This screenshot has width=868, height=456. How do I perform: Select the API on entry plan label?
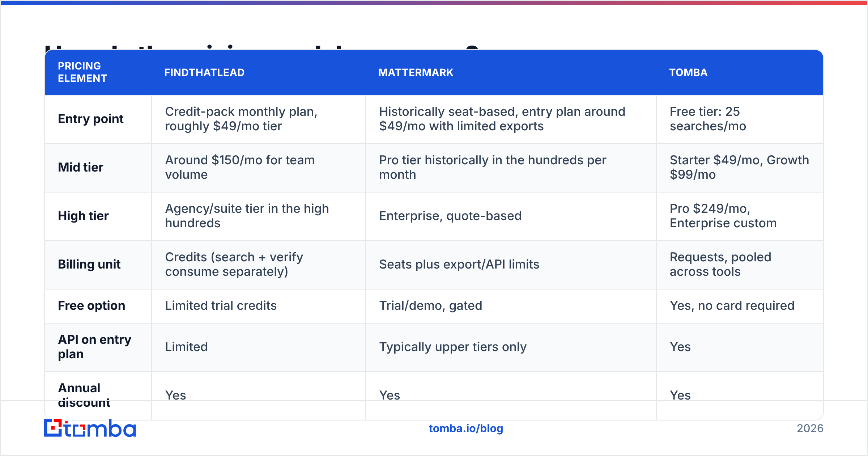pyautogui.click(x=94, y=347)
